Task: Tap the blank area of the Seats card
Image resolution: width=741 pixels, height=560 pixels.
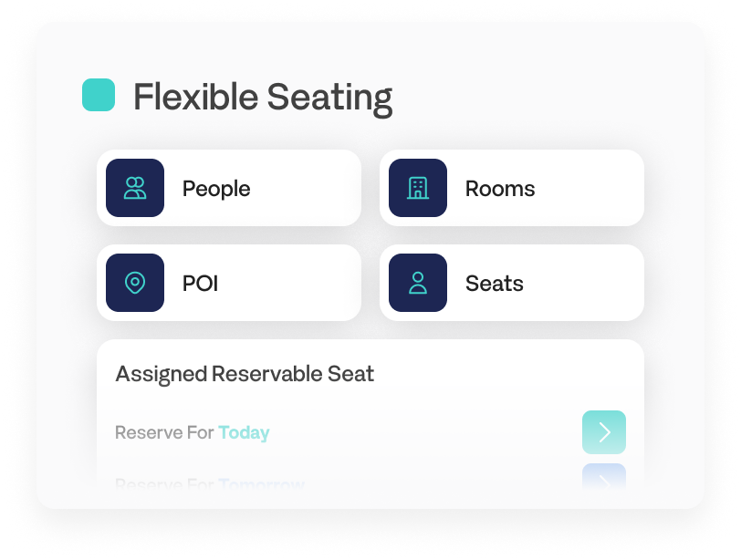Action: (584, 283)
